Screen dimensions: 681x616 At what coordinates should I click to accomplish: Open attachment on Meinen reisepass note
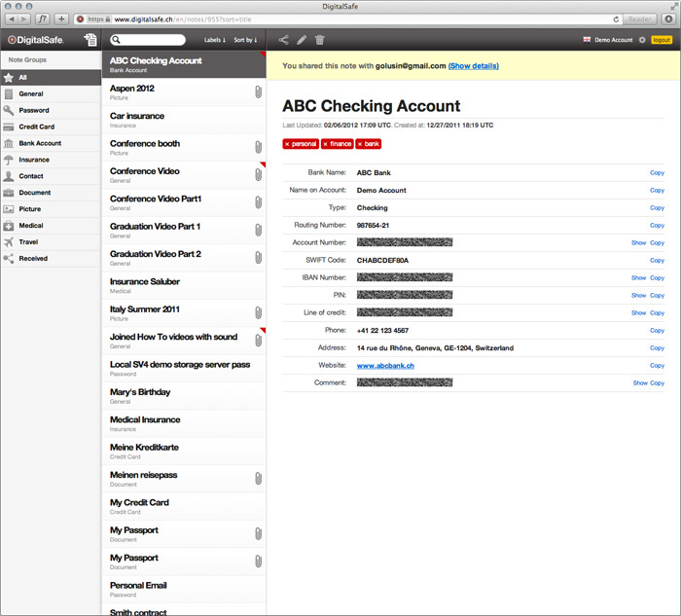(x=259, y=478)
